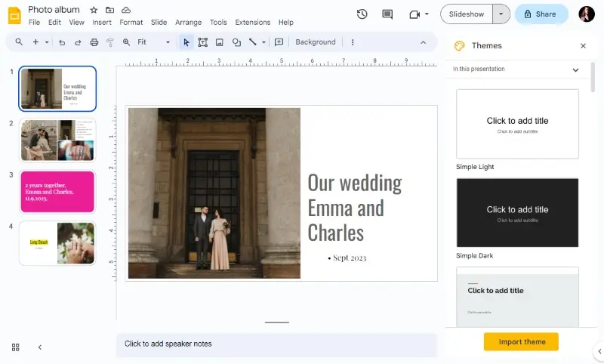
Task: Apply the Simple Light theme
Action: [517, 124]
